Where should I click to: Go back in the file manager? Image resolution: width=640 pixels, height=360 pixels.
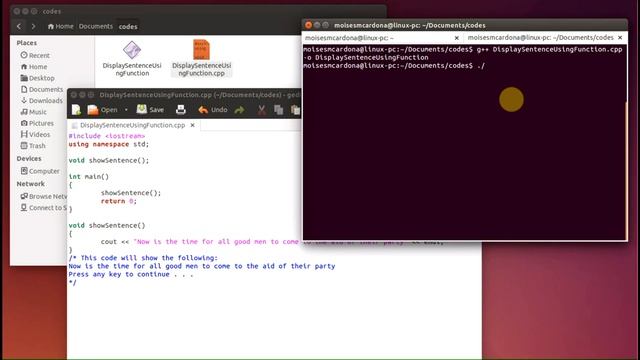click(19, 26)
